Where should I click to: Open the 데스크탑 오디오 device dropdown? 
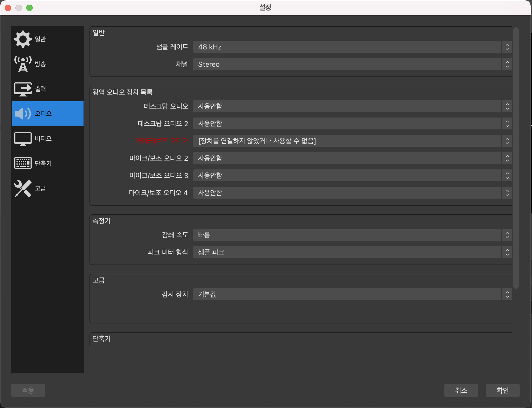click(x=352, y=106)
